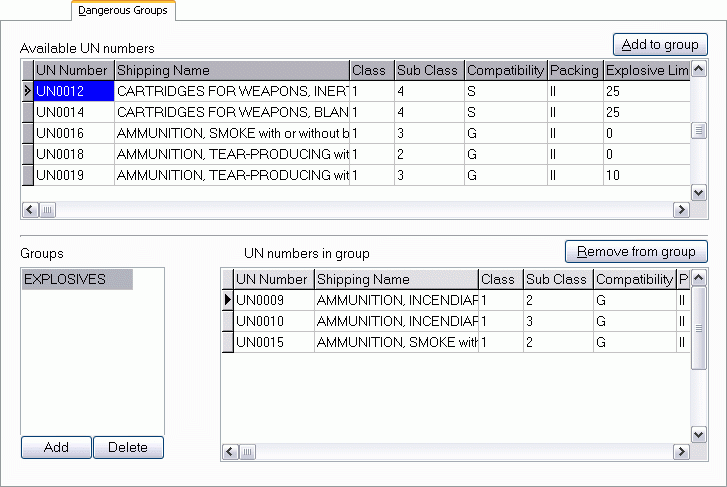Select the EXPLOSIVES group in the list
Image resolution: width=727 pixels, height=487 pixels.
(77, 280)
